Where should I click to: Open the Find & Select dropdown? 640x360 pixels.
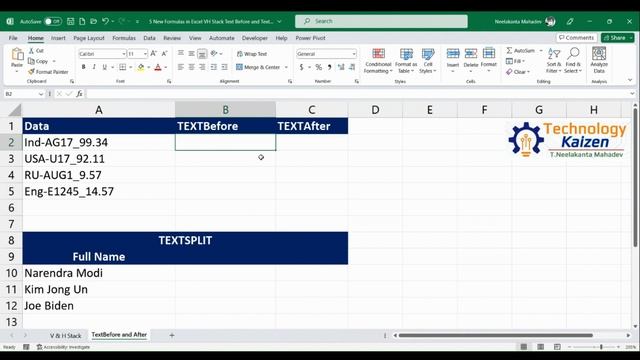573,61
